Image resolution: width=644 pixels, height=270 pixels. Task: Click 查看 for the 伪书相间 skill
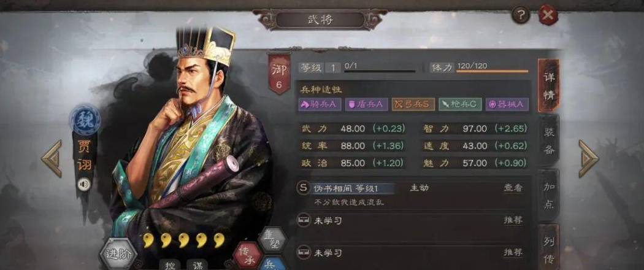click(x=513, y=188)
